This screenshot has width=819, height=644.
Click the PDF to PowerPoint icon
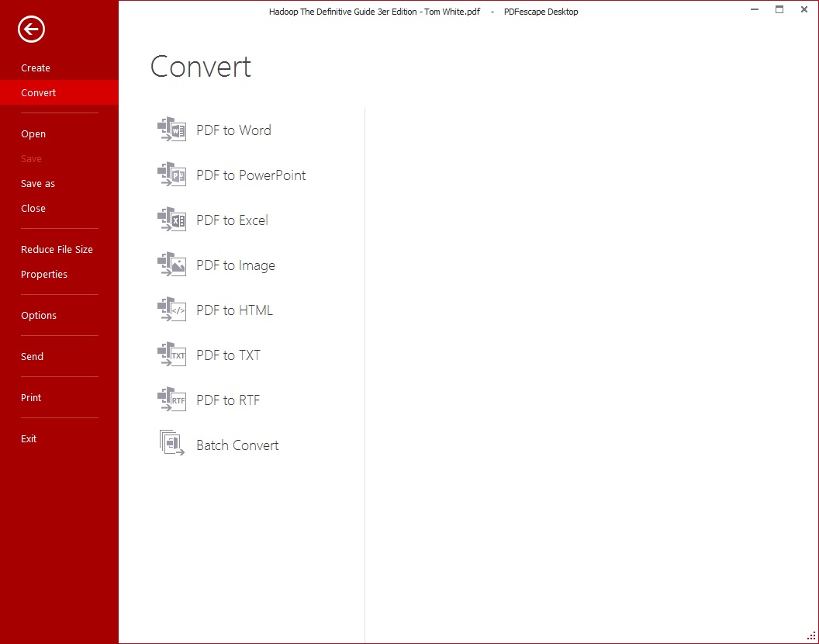coord(172,175)
